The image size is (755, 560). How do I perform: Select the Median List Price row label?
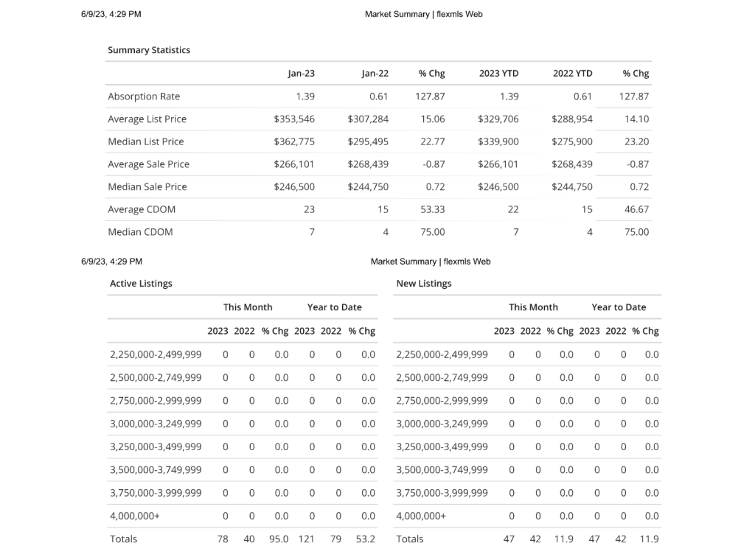click(x=146, y=141)
